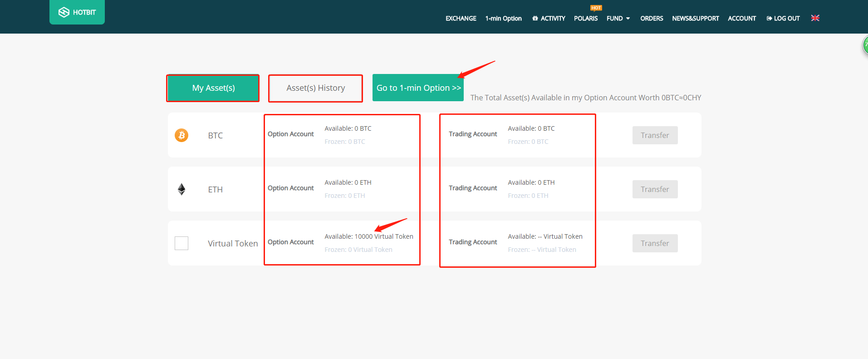868x359 pixels.
Task: Switch to My Asset(s) tab
Action: pos(213,88)
